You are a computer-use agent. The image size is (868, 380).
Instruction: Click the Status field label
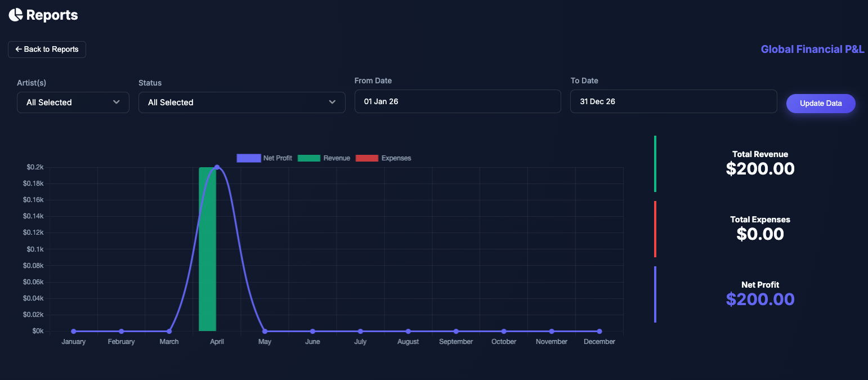pyautogui.click(x=150, y=83)
